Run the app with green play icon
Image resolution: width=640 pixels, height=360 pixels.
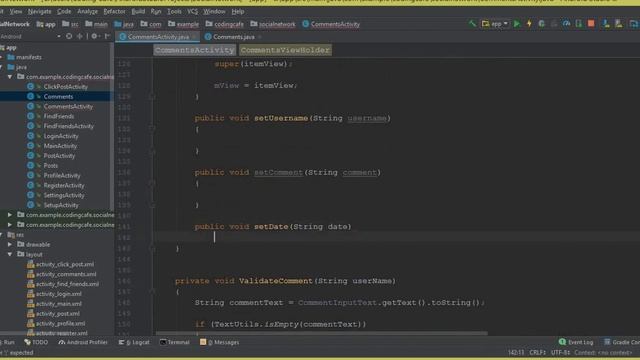click(x=517, y=24)
